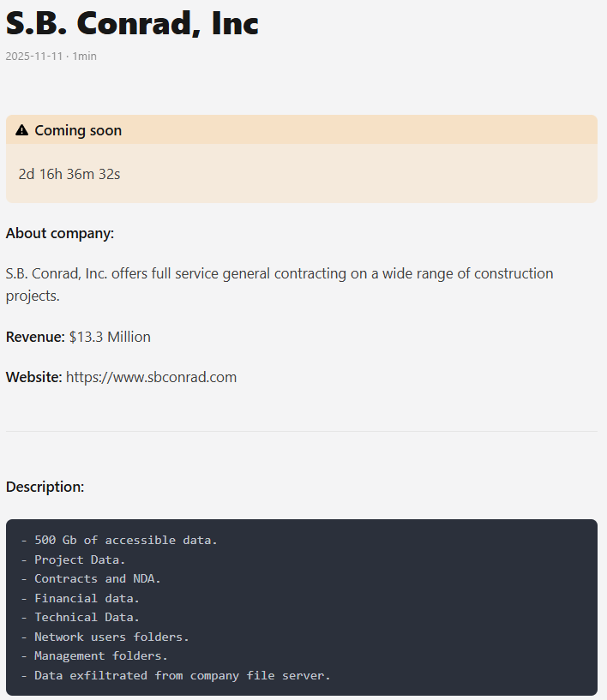Click the Management folders line
The image size is (607, 700).
100,655
